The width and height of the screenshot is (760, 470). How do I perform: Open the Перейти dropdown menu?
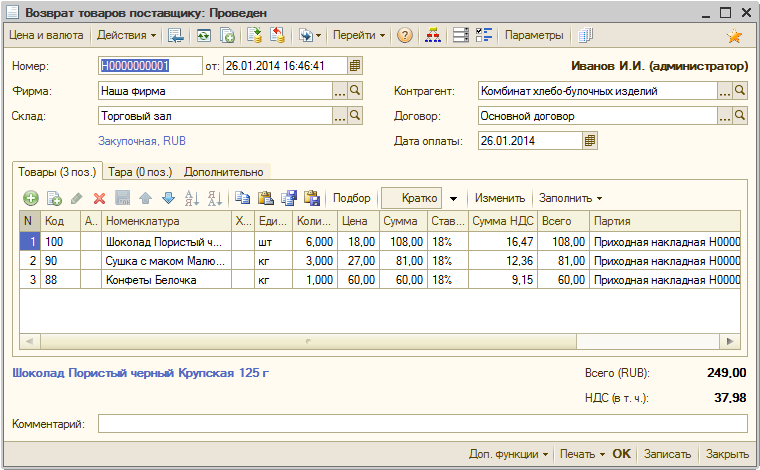click(x=359, y=36)
